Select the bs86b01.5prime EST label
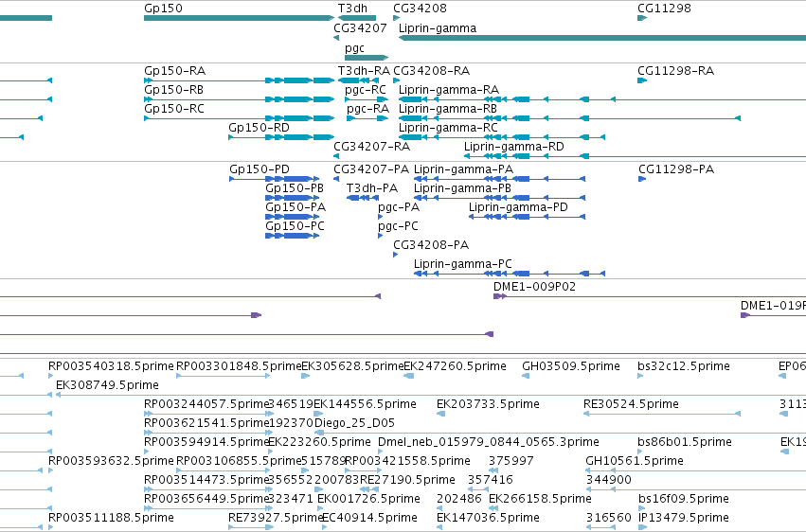 685,443
